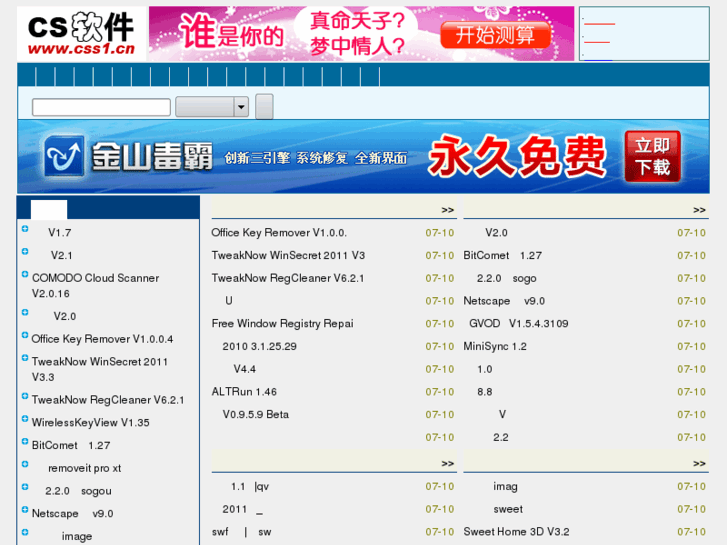Click bullet icon beside V1.7 sidebar item
This screenshot has width=727, height=545.
[x=25, y=229]
